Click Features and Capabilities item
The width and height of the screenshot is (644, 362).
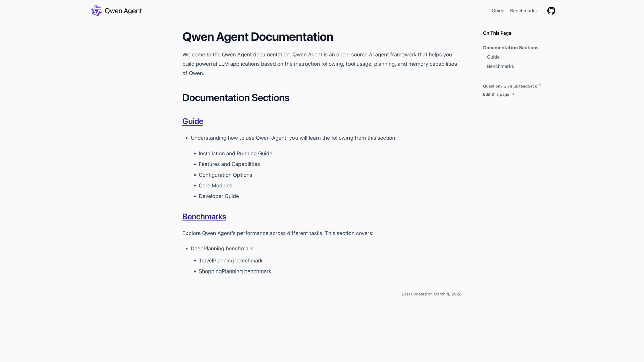point(229,164)
